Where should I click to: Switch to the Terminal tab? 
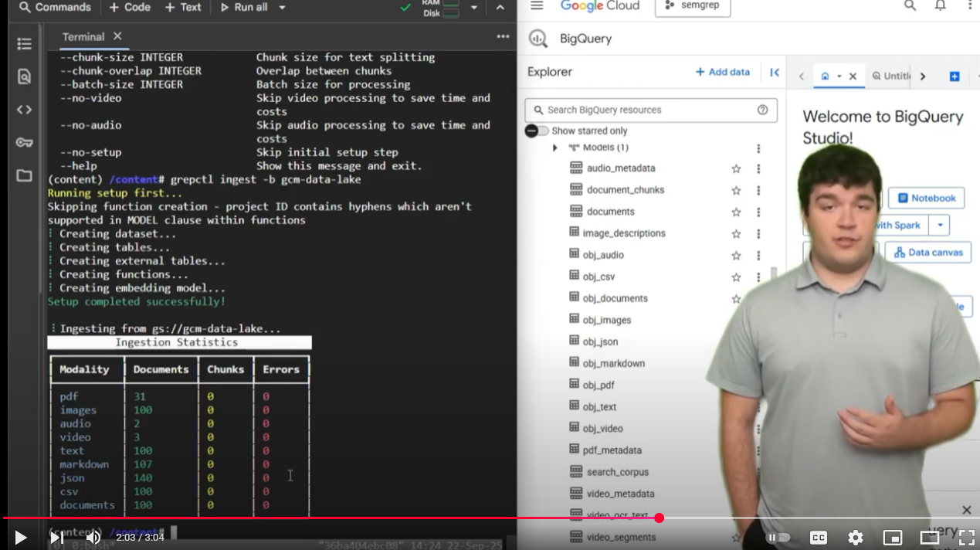tap(83, 36)
